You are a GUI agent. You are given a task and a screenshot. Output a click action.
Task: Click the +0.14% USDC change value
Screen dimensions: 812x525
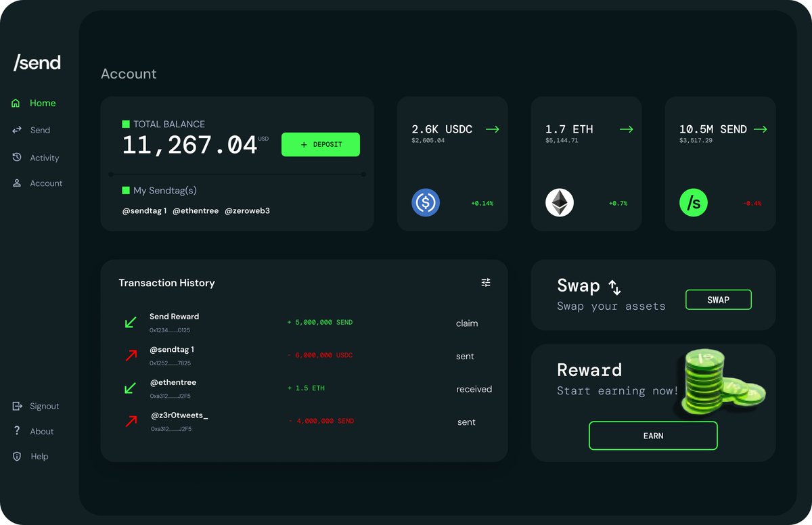coord(482,203)
